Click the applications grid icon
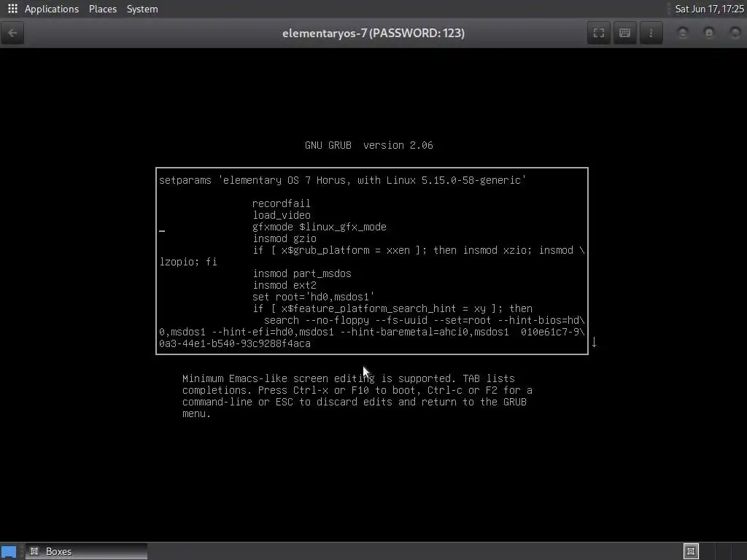This screenshot has width=747, height=560. [12, 9]
